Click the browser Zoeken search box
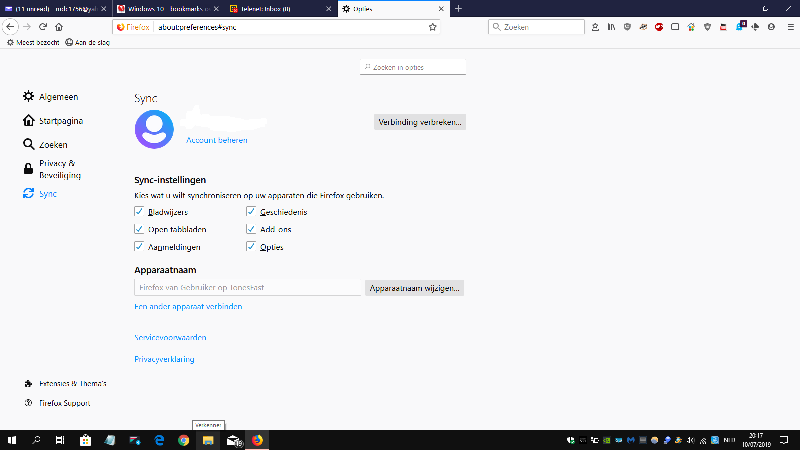Viewport: 800px width, 450px height. tap(536, 27)
